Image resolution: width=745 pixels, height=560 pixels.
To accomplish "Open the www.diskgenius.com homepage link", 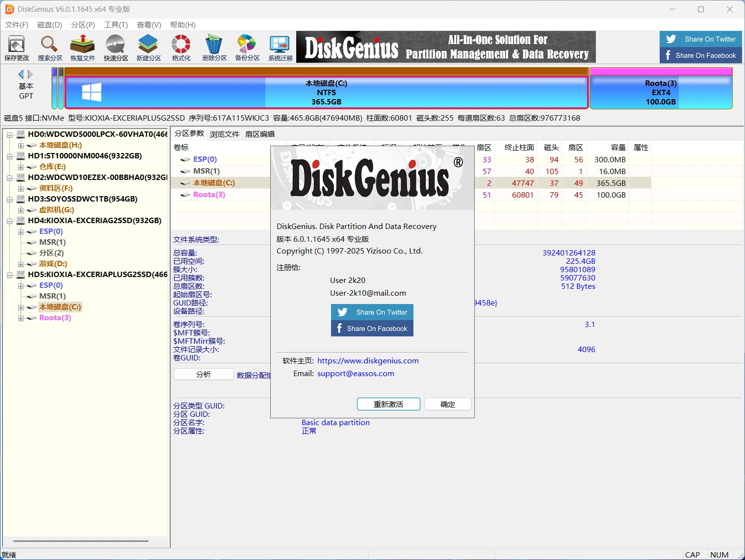I will point(368,360).
